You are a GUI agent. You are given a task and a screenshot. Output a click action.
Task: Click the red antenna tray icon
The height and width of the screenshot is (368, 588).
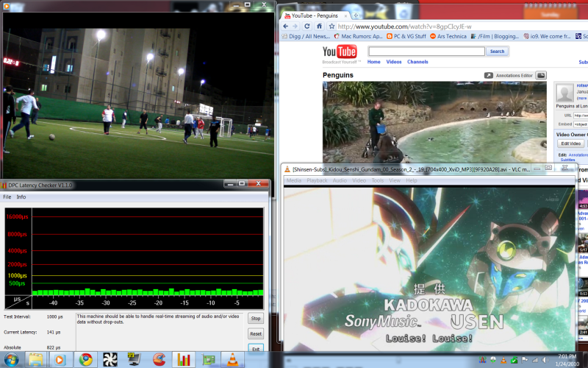tap(483, 360)
